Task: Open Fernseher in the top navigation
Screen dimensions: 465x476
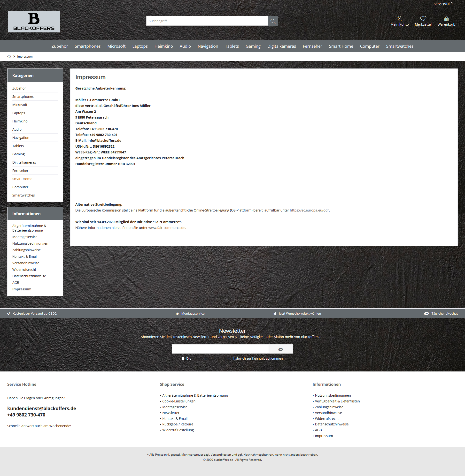Action: point(312,46)
